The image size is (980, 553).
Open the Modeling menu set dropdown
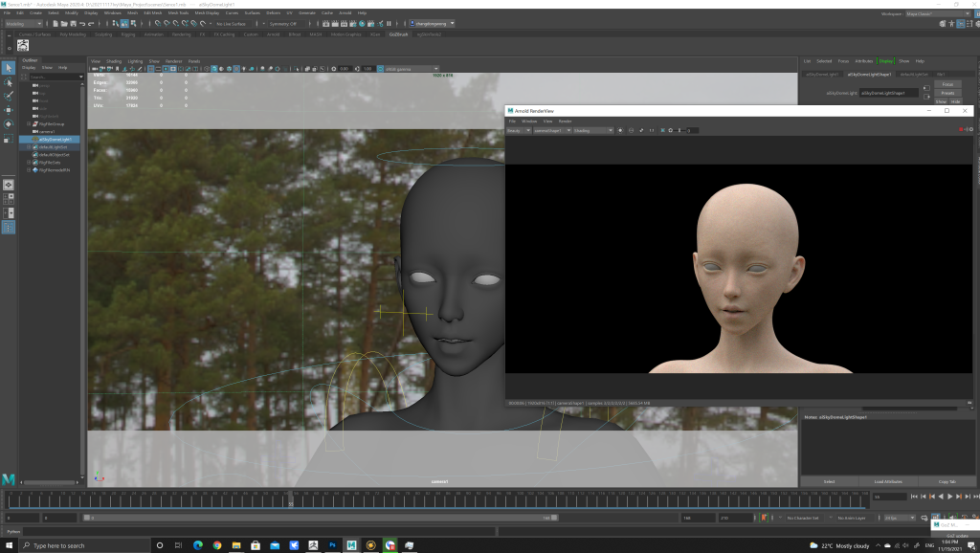(x=24, y=23)
